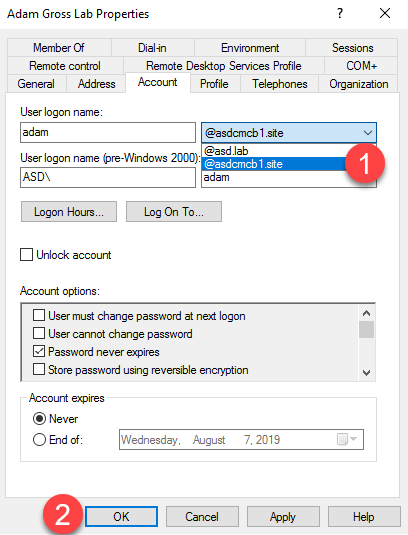Image resolution: width=408 pixels, height=535 pixels.
Task: Confirm changes with the OK button
Action: (x=121, y=516)
